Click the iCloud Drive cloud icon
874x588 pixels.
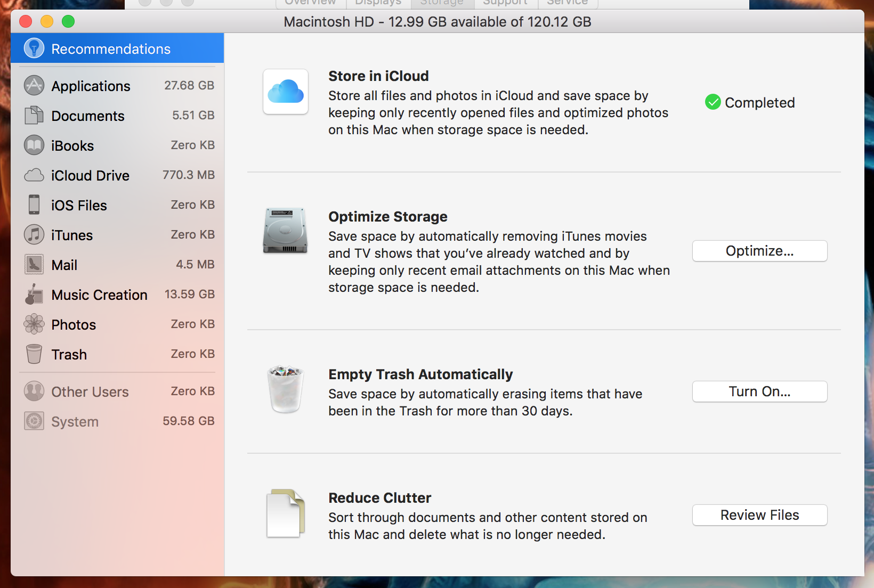pos(34,175)
